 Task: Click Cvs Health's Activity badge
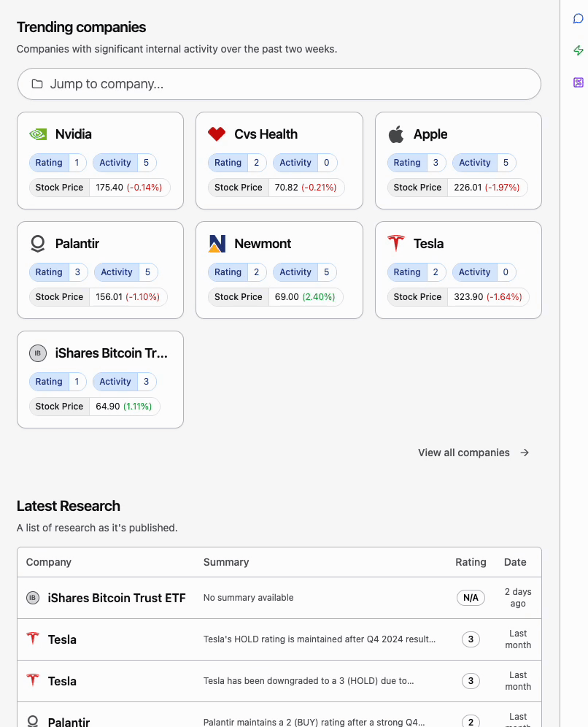point(305,163)
